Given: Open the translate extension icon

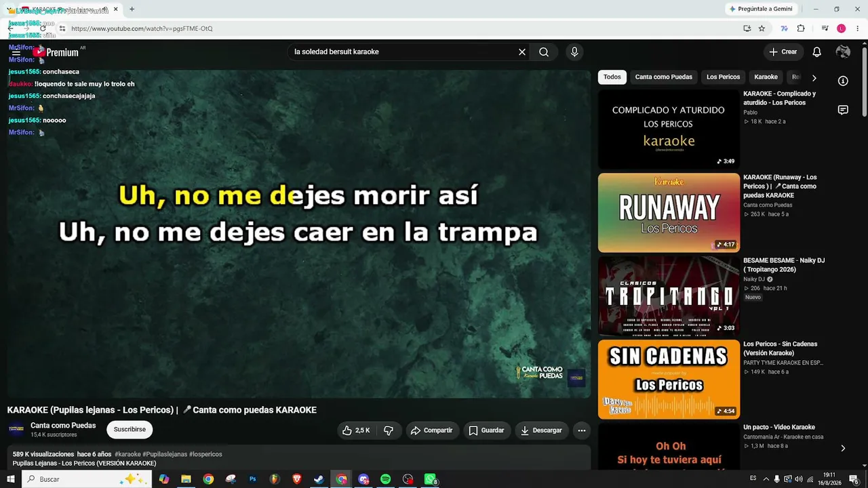Looking at the screenshot, I should (x=785, y=28).
